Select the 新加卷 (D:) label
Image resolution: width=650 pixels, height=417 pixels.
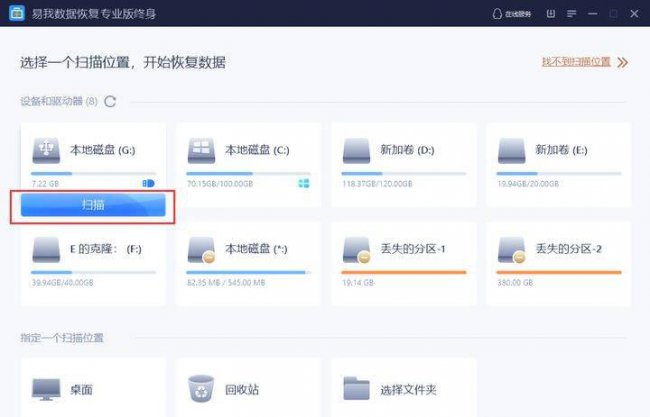(x=407, y=150)
